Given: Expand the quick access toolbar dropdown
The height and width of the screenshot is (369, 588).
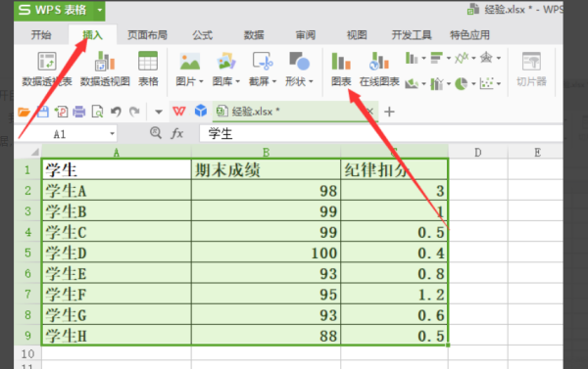Looking at the screenshot, I should [x=159, y=112].
